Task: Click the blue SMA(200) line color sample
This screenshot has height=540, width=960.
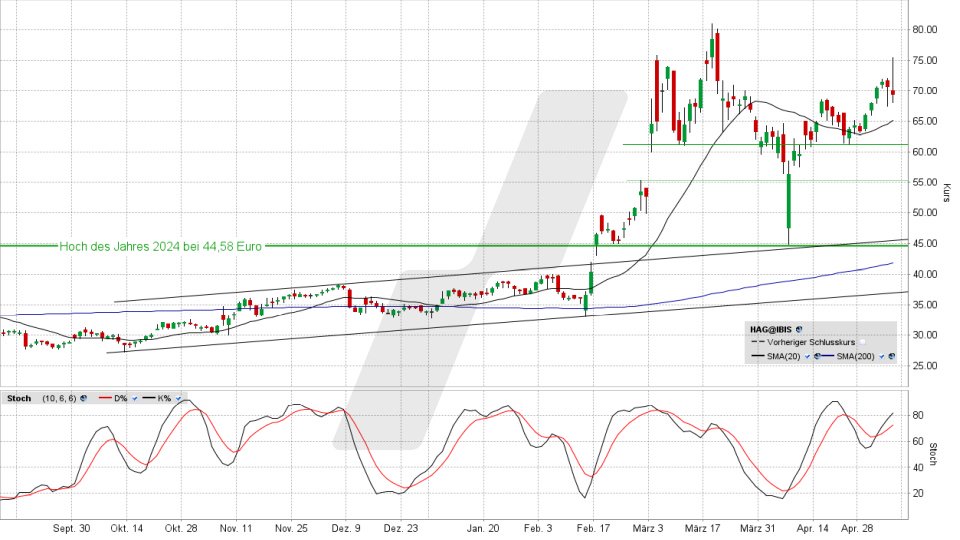Action: point(827,356)
